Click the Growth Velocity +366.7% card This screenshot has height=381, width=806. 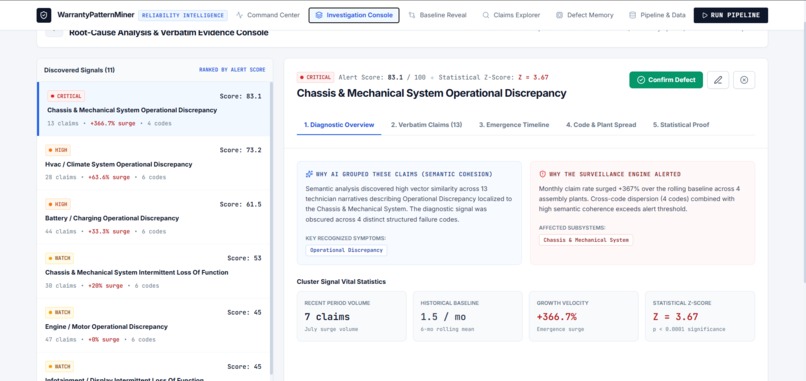[583, 316]
